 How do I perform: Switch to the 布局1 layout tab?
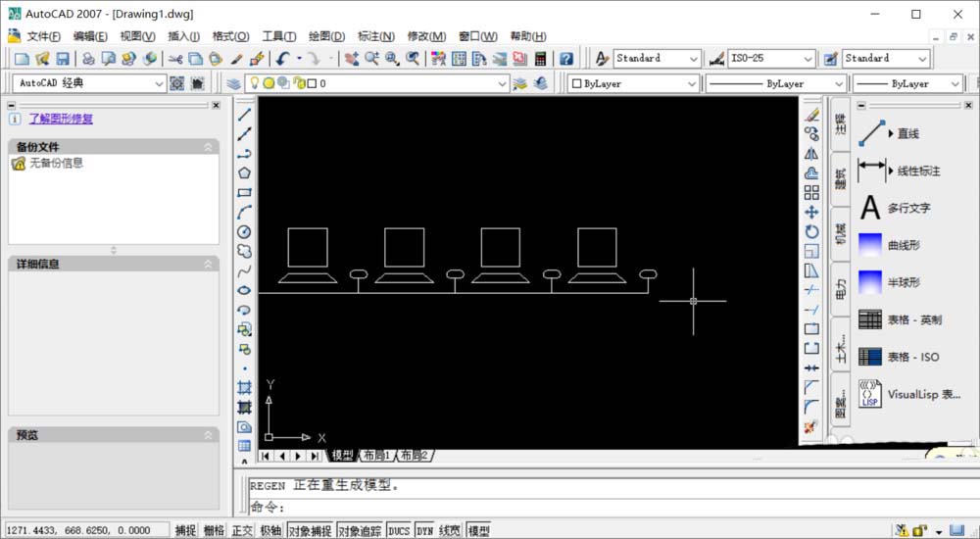(x=376, y=456)
